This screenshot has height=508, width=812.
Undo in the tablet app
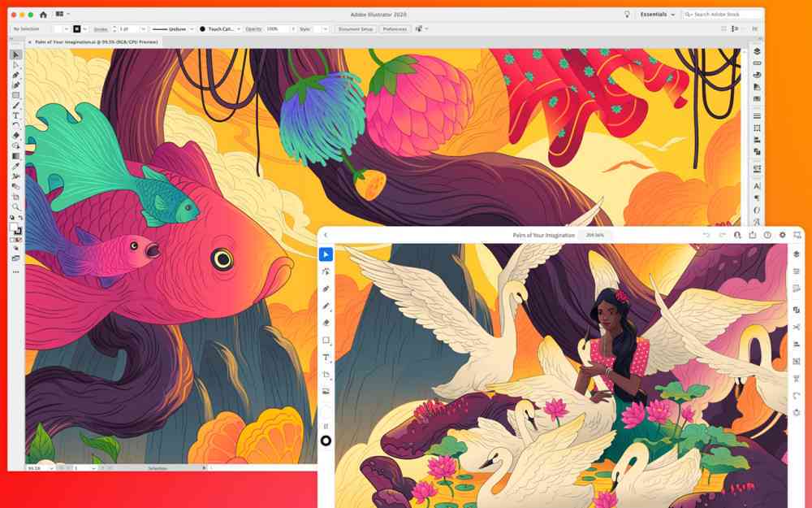pyautogui.click(x=706, y=235)
